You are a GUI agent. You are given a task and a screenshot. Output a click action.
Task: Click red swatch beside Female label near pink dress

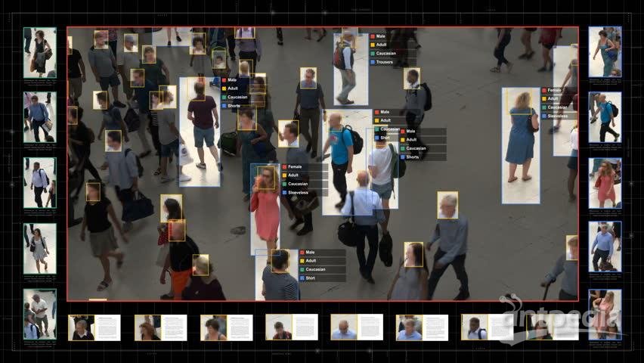[x=284, y=166]
